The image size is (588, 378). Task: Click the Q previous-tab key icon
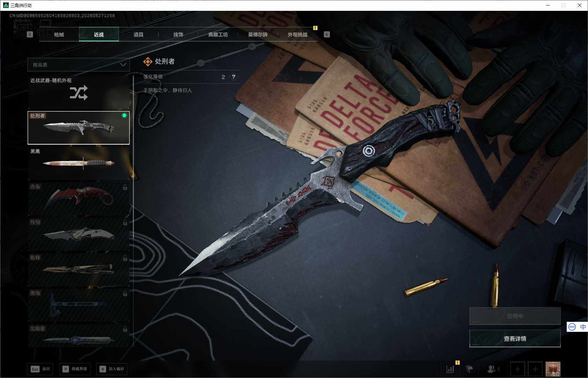point(30,34)
